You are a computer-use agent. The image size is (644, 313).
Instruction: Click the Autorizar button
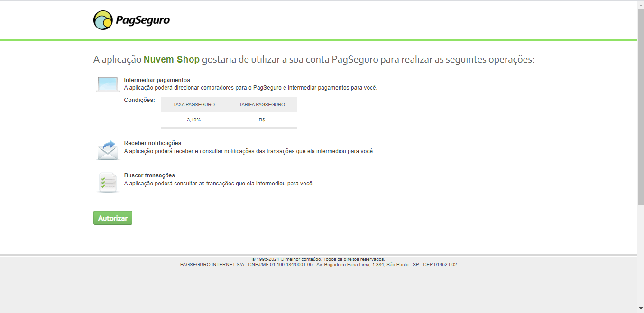[113, 218]
